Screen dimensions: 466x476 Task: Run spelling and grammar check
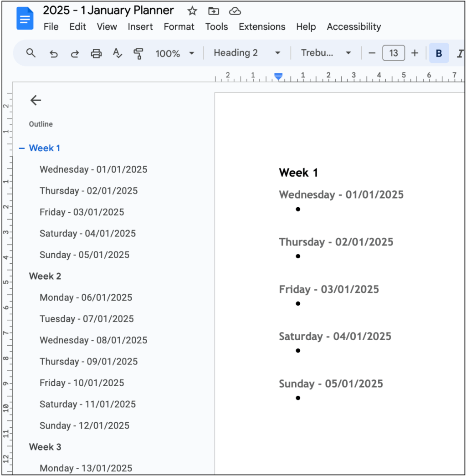coord(118,53)
